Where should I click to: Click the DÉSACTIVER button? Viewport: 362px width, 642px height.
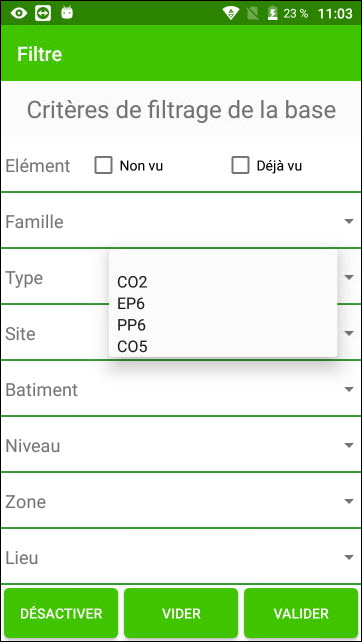pyautogui.click(x=61, y=613)
